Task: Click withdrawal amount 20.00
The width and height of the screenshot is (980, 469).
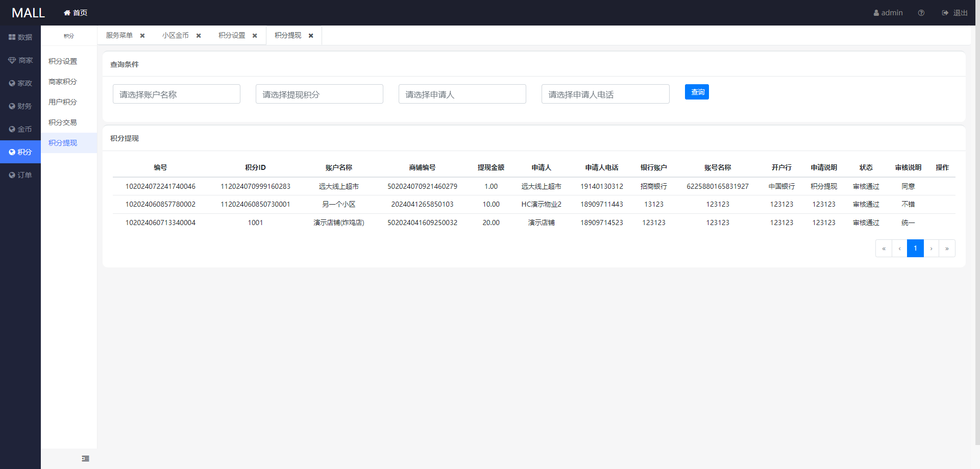Action: [x=491, y=223]
